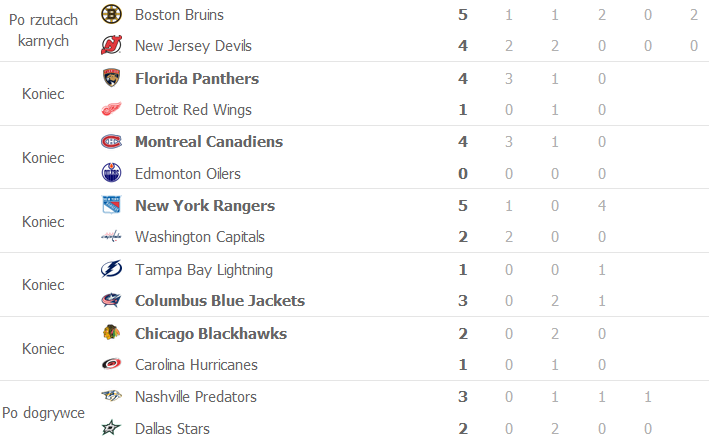The height and width of the screenshot is (442, 709).
Task: Click the Nashville Predators logo
Action: click(x=111, y=396)
